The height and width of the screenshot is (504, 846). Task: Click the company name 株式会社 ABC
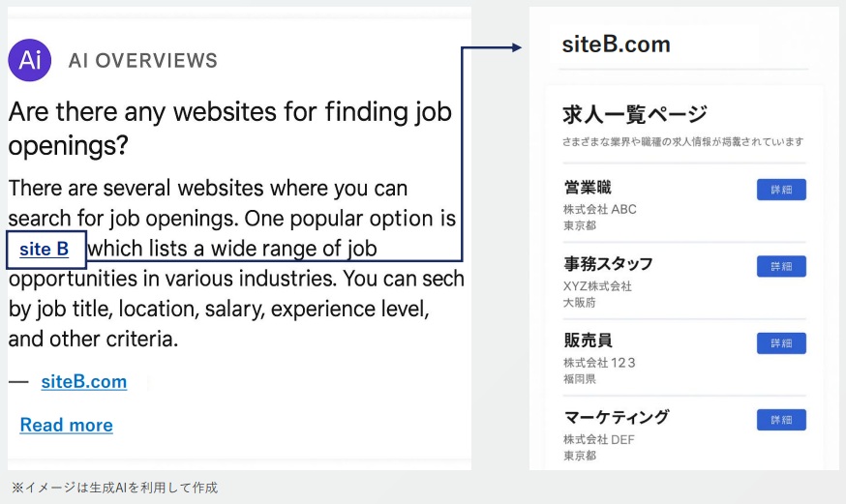pyautogui.click(x=600, y=209)
